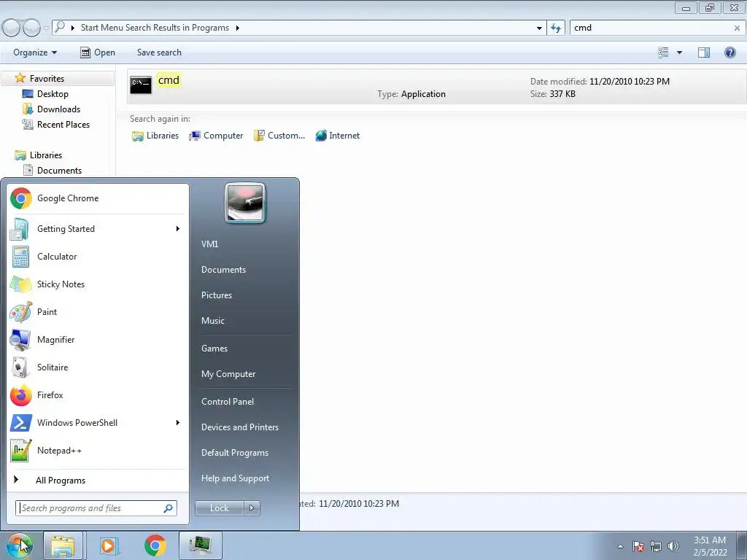
Task: Open Default Programs
Action: 234,453
